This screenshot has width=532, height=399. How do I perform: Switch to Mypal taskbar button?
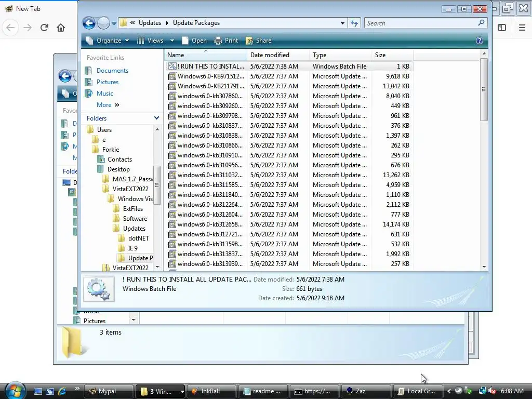tap(109, 391)
